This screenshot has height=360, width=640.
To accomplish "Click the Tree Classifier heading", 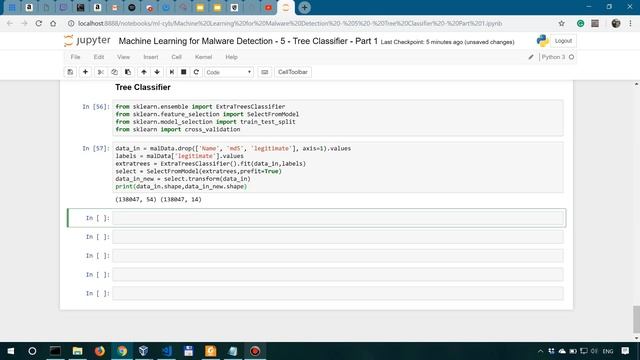I will pos(143,87).
